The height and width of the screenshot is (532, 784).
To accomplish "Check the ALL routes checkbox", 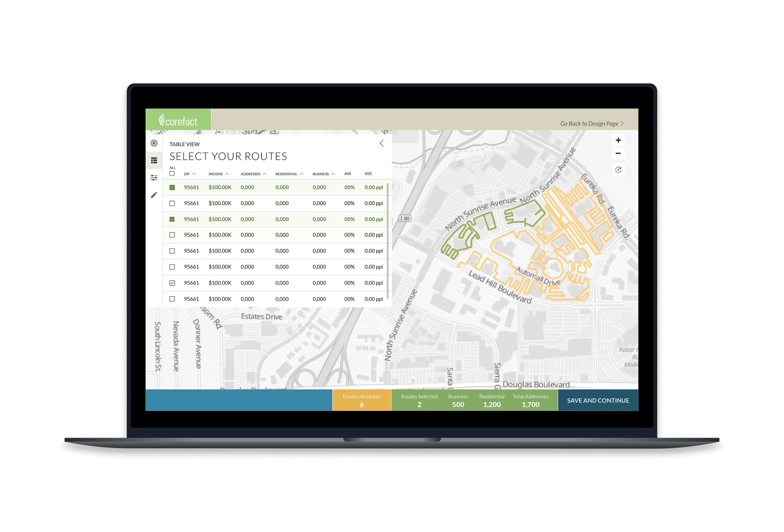I will [x=172, y=174].
